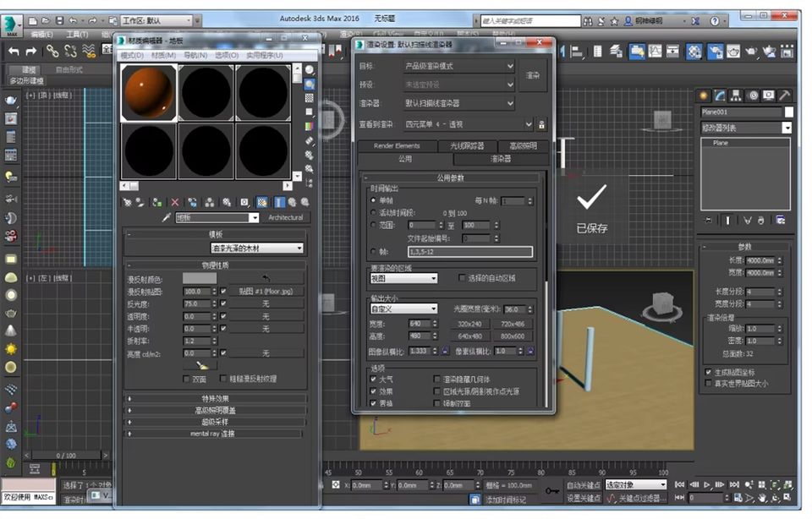Click the diffuse color gray swatch
This screenshot has width=812, height=519.
coord(200,278)
